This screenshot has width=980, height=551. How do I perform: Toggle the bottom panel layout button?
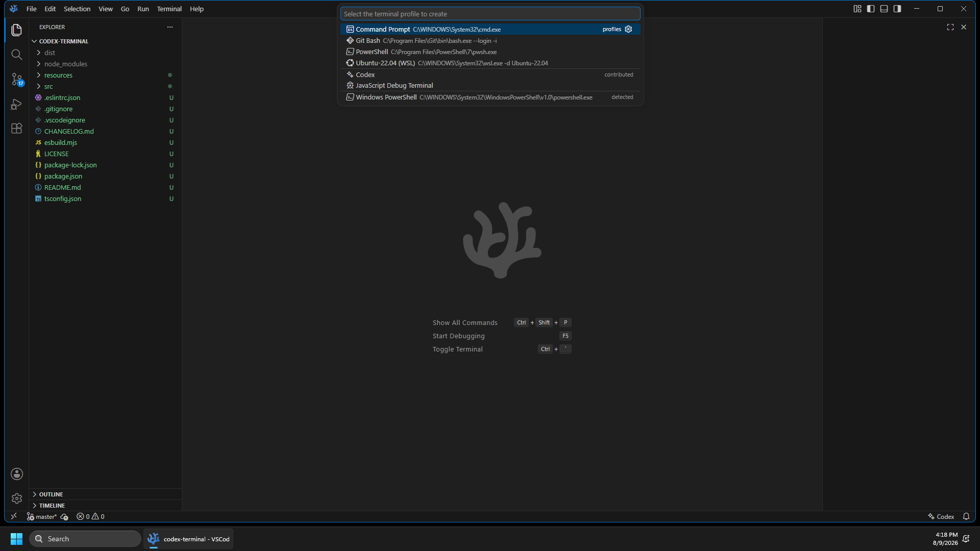884,9
